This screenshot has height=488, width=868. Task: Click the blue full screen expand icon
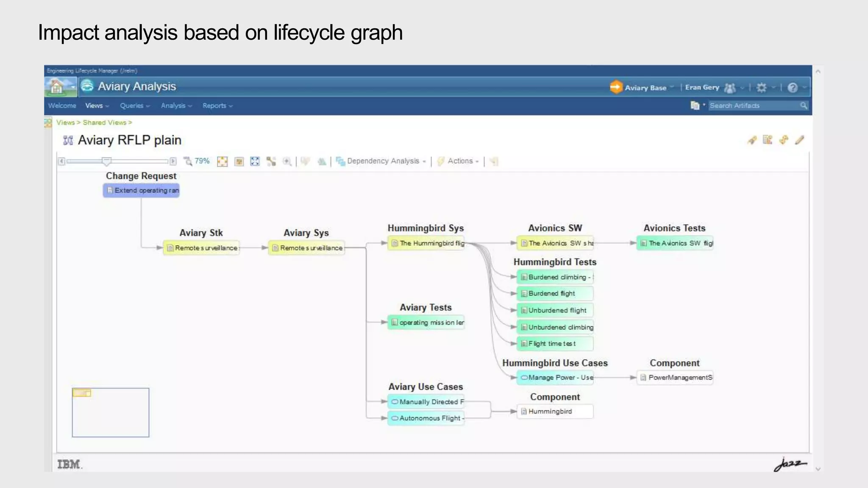point(255,161)
